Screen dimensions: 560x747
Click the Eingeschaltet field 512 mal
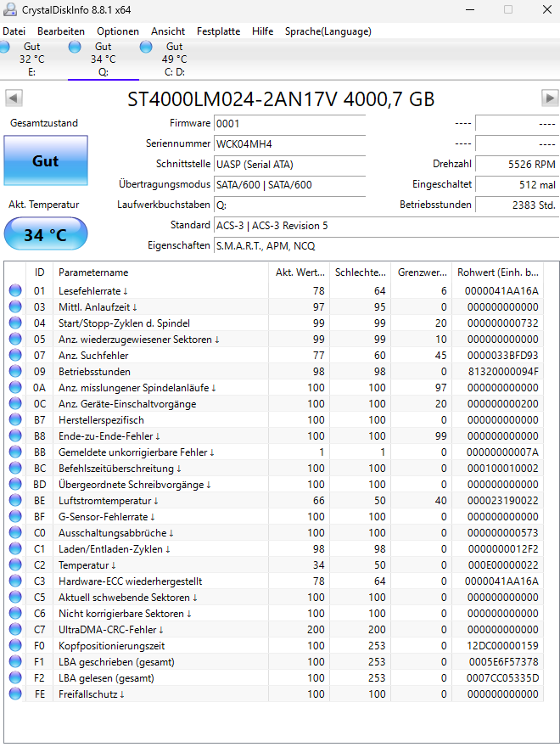point(517,185)
